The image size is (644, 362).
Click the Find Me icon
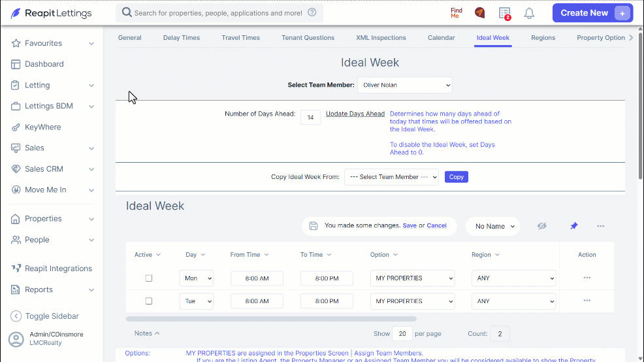pyautogui.click(x=456, y=13)
